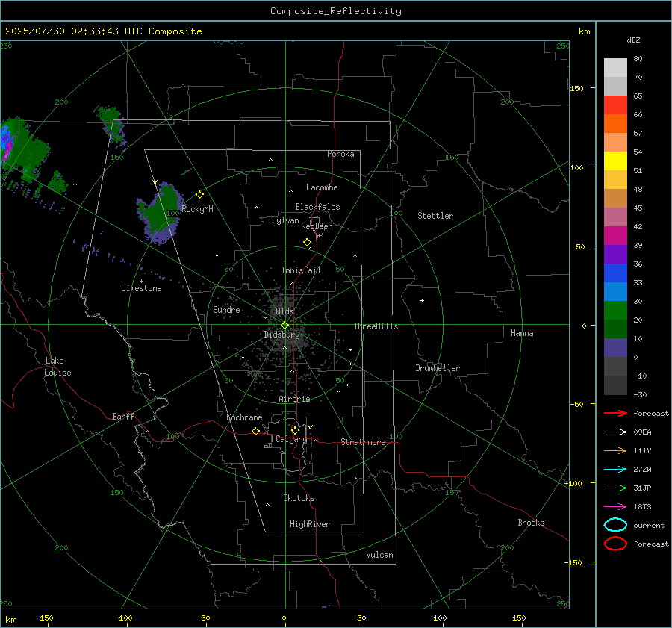Image resolution: width=672 pixels, height=628 pixels.
Task: Click the RockyMH label
Action: (197, 209)
